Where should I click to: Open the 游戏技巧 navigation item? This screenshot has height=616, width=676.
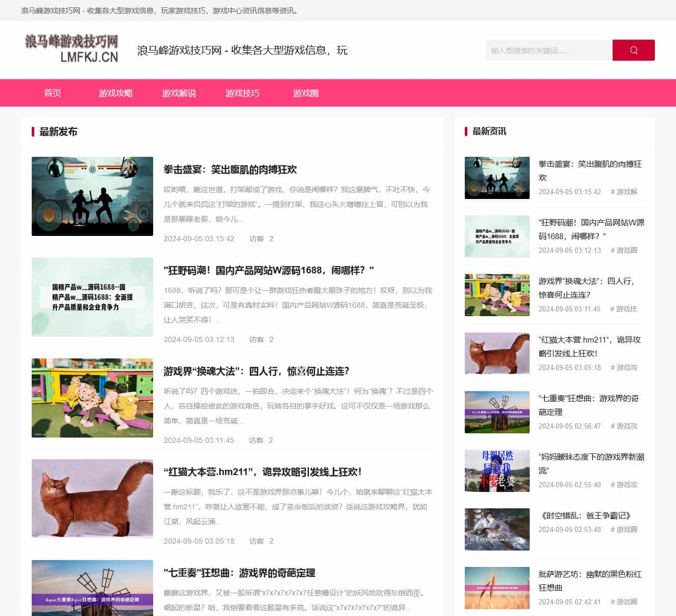pos(242,93)
